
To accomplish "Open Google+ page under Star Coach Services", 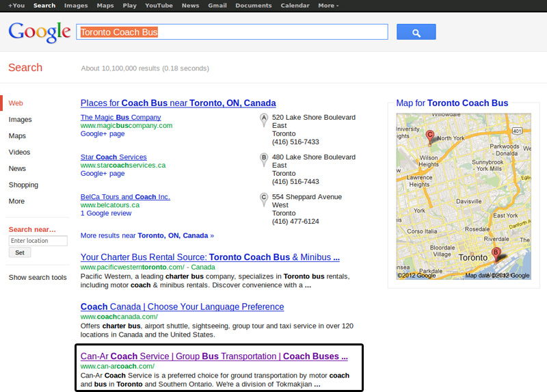I will [x=103, y=174].
